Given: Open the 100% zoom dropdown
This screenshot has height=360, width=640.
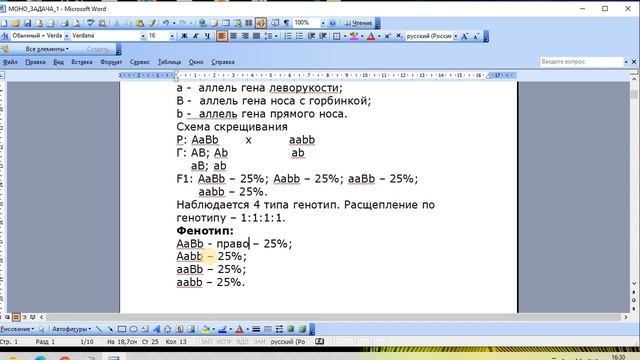Looking at the screenshot, I should click(323, 23).
